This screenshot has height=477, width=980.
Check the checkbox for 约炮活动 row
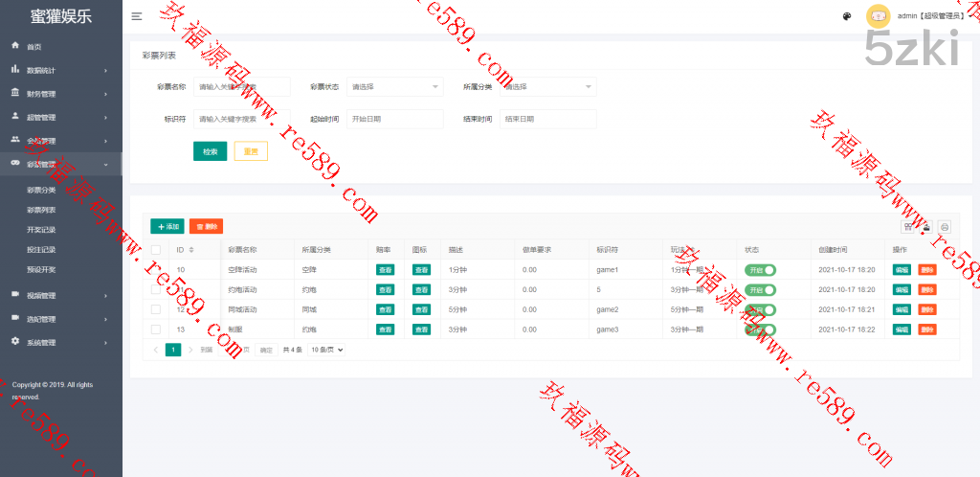click(x=156, y=289)
